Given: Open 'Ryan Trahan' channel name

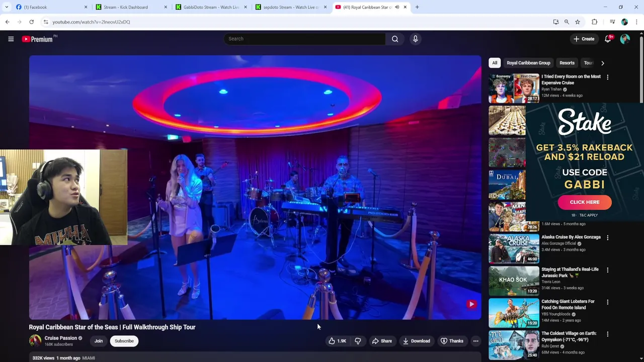Looking at the screenshot, I should click(x=551, y=89).
